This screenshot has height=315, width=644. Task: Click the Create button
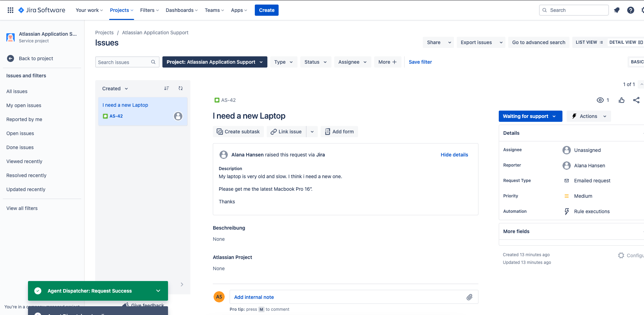pos(267,10)
